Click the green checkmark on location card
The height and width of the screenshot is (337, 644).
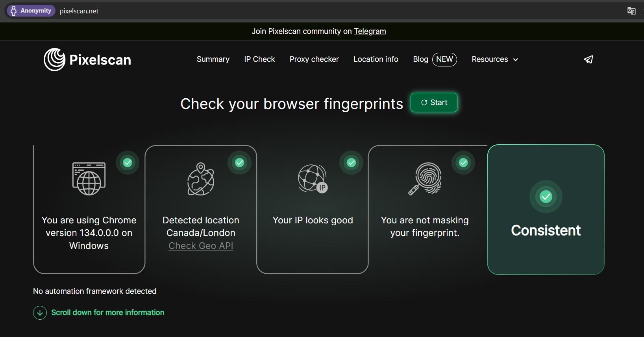coord(239,163)
